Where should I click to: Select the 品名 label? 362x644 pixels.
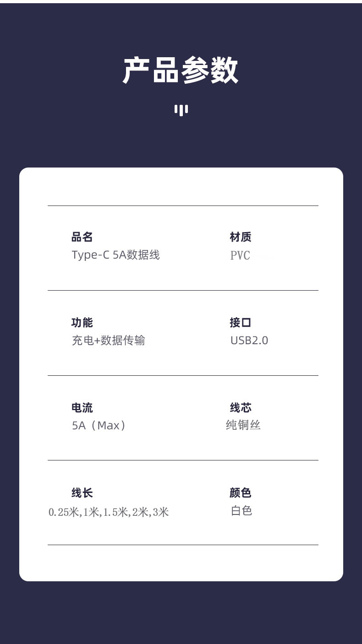point(82,237)
